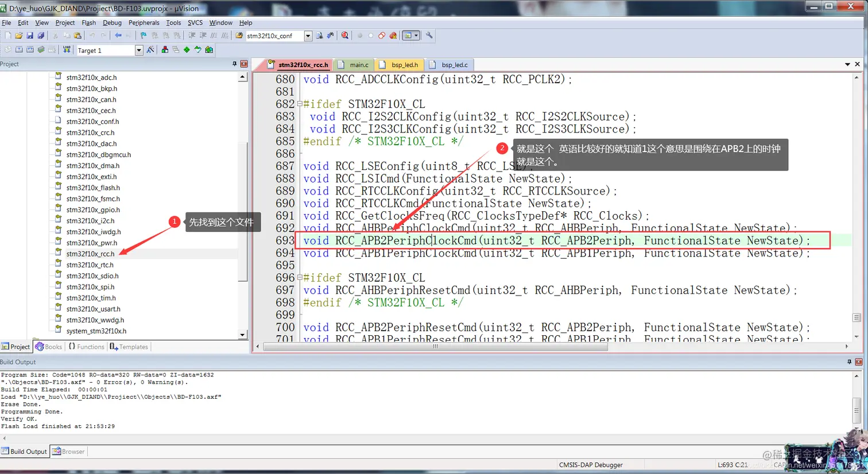Image resolution: width=868 pixels, height=474 pixels.
Task: Click the Find icon beside search combo
Action: pos(319,36)
